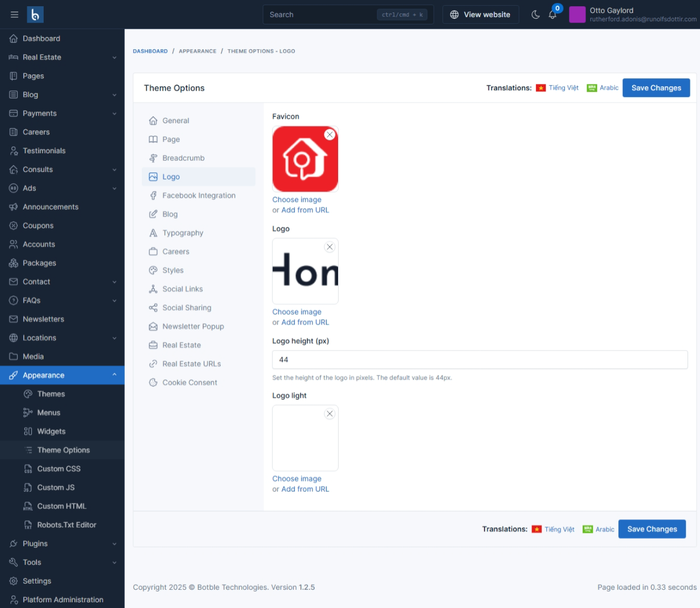Expand the Locations sidebar menu
Image resolution: width=700 pixels, height=608 pixels.
[62, 338]
